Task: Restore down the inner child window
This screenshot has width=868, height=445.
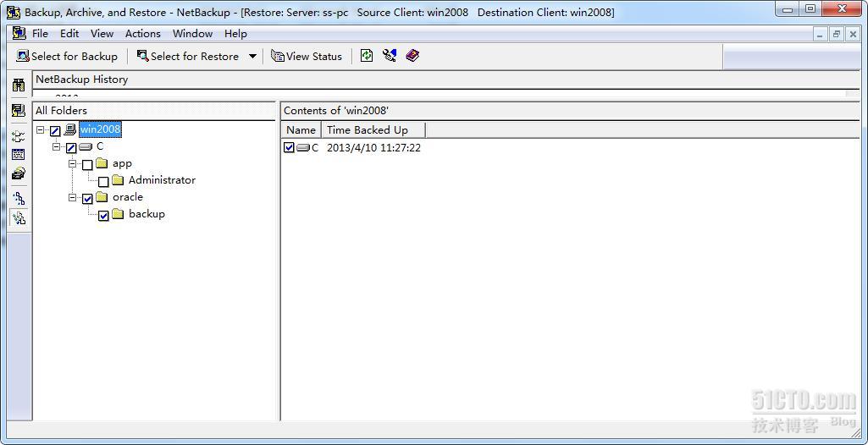Action: pos(837,34)
